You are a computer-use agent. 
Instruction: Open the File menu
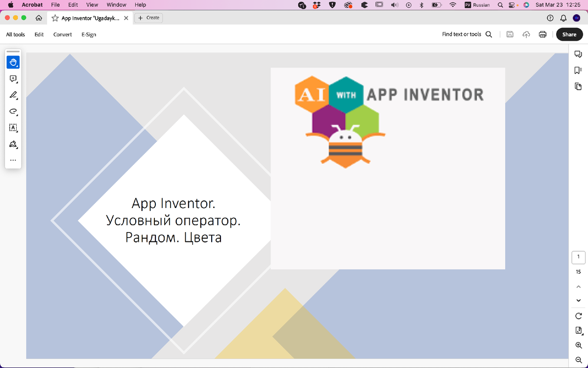[55, 5]
